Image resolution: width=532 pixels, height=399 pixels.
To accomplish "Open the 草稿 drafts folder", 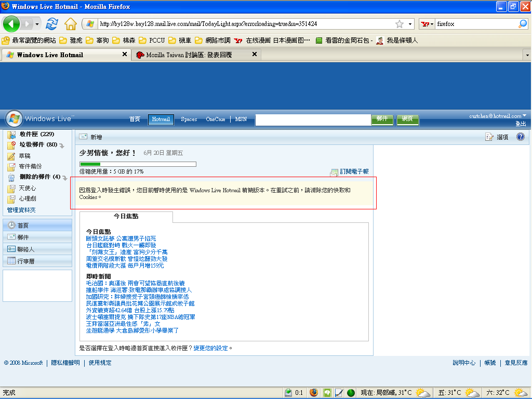I will click(25, 156).
